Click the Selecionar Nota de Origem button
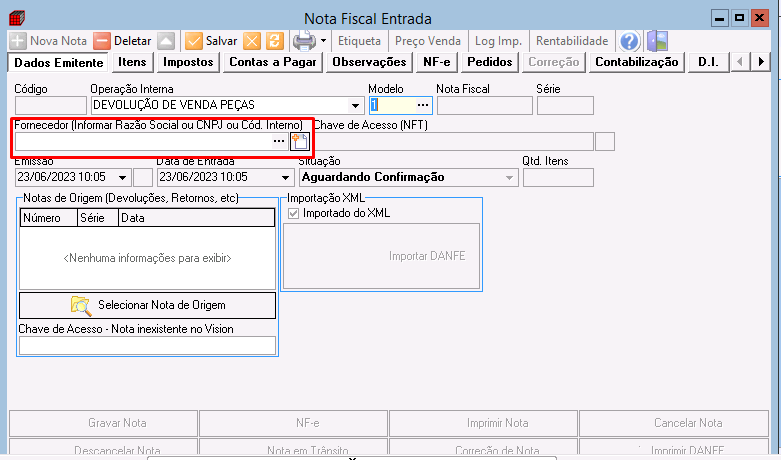The image size is (781, 460). [147, 305]
